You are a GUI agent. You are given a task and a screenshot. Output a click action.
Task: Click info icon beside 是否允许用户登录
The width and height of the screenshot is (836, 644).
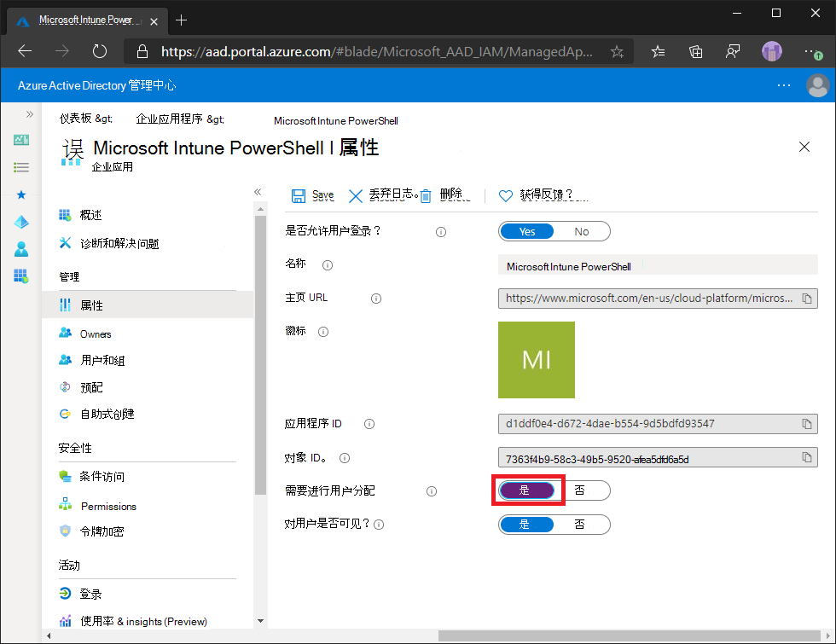tap(441, 232)
